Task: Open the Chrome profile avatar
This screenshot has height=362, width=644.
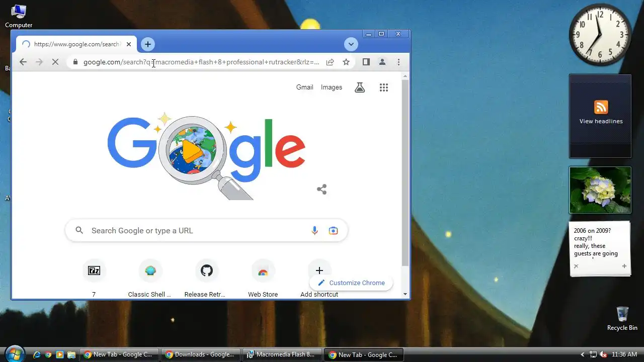Action: click(x=382, y=62)
